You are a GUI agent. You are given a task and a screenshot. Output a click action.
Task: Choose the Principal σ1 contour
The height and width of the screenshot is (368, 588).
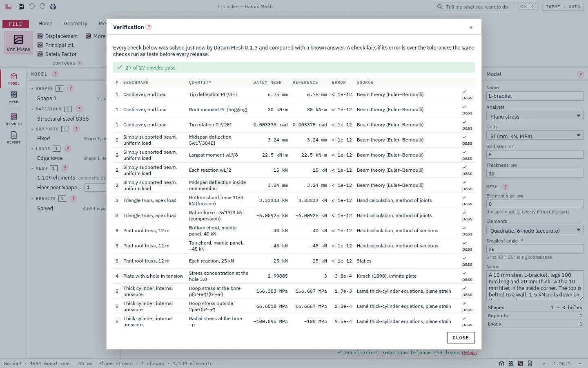56,45
